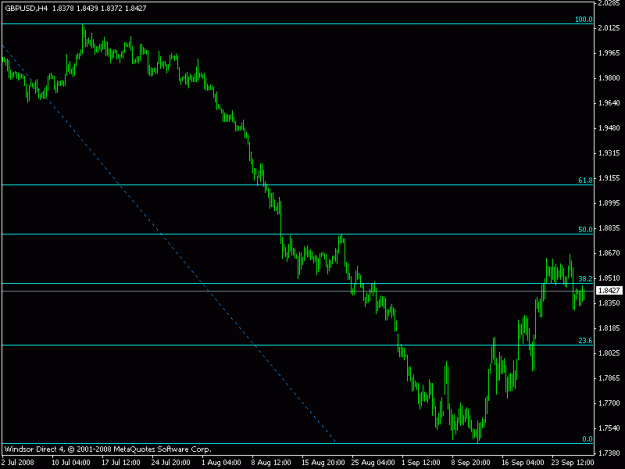Click the 1.8670 price axis value

tap(609, 253)
